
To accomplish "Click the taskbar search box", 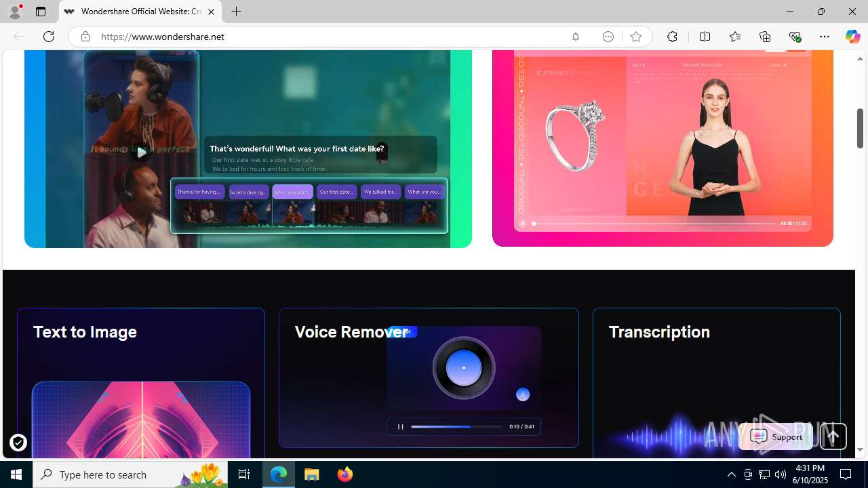I will pyautogui.click(x=130, y=474).
